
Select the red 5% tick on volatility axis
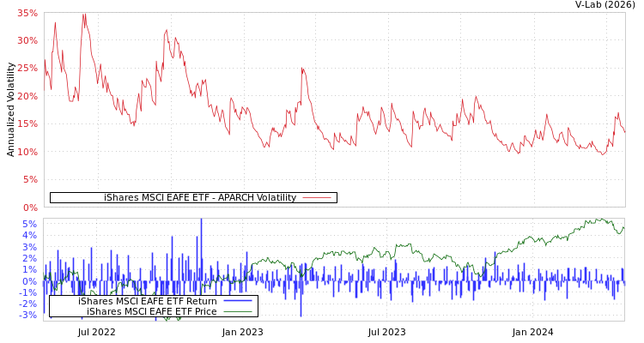[29, 180]
